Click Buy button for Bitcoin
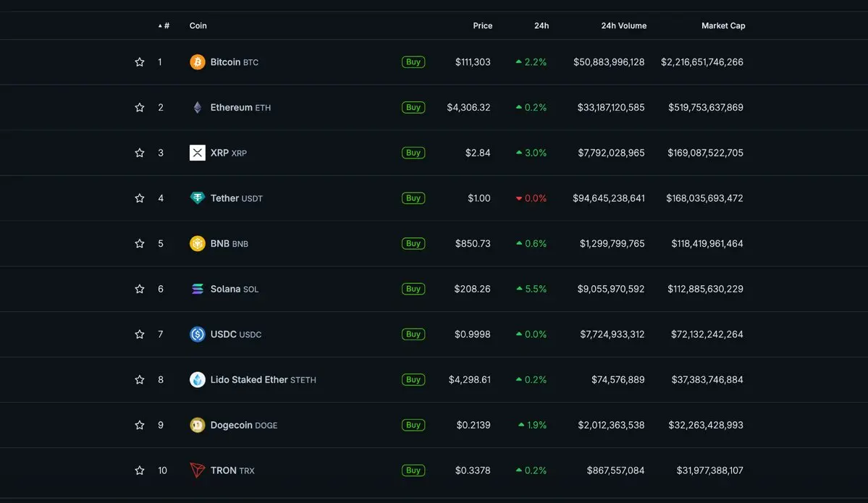 [x=413, y=62]
